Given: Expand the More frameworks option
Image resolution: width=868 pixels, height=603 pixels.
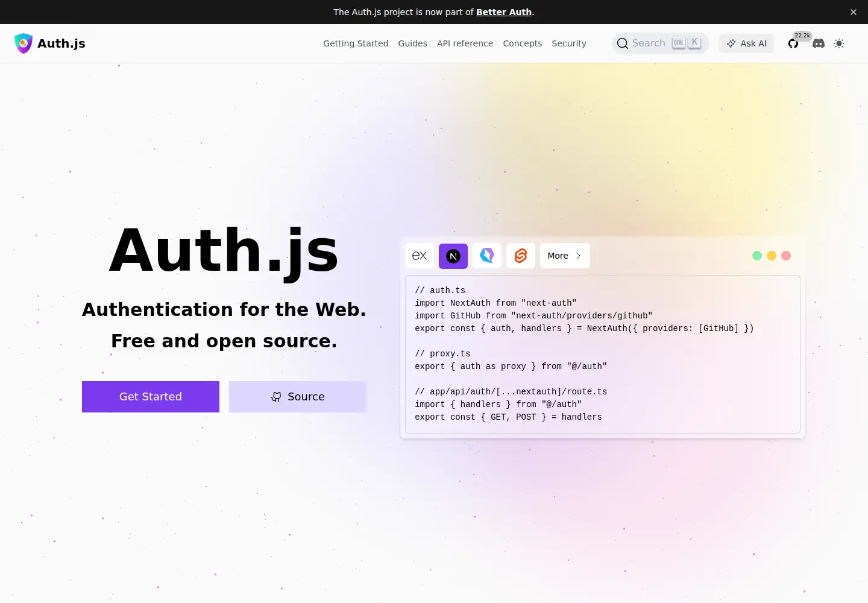Looking at the screenshot, I should (x=565, y=256).
